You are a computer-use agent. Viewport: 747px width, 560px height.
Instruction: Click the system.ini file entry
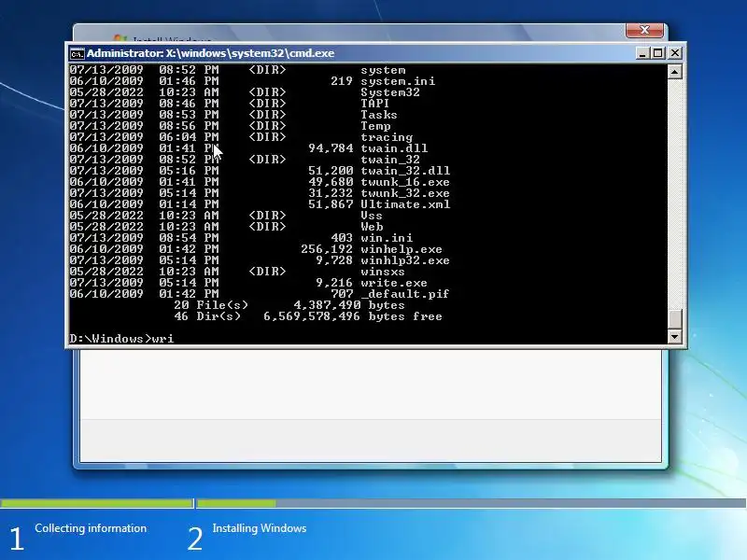click(398, 81)
